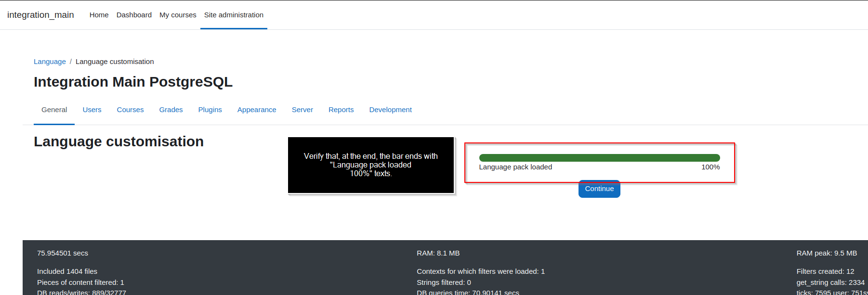Switch to the Server admin tab
The height and width of the screenshot is (295, 868).
click(302, 110)
